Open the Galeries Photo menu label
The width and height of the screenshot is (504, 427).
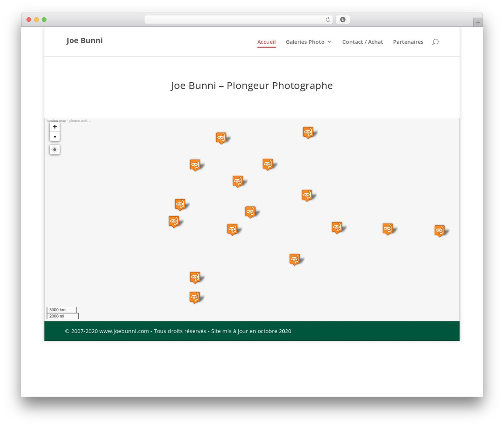[x=305, y=42]
